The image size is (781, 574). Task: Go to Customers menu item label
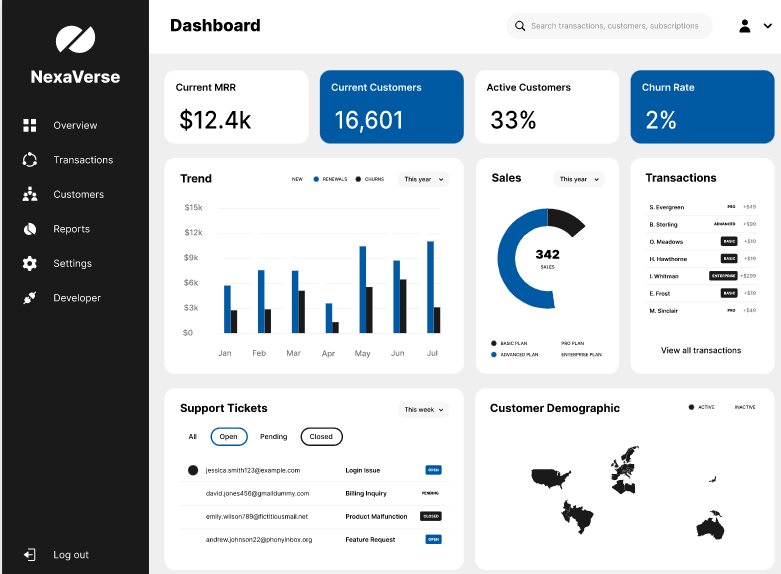(x=78, y=194)
